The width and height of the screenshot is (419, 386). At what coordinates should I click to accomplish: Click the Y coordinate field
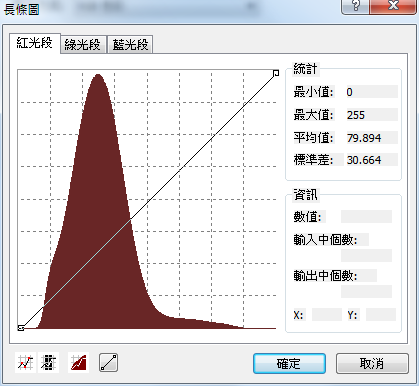pyautogui.click(x=381, y=315)
